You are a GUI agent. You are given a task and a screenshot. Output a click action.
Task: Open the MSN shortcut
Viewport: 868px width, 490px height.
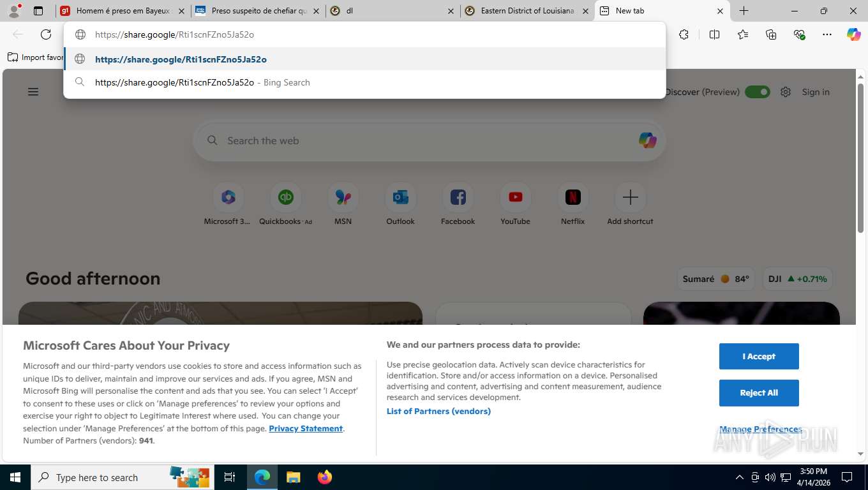[343, 204]
